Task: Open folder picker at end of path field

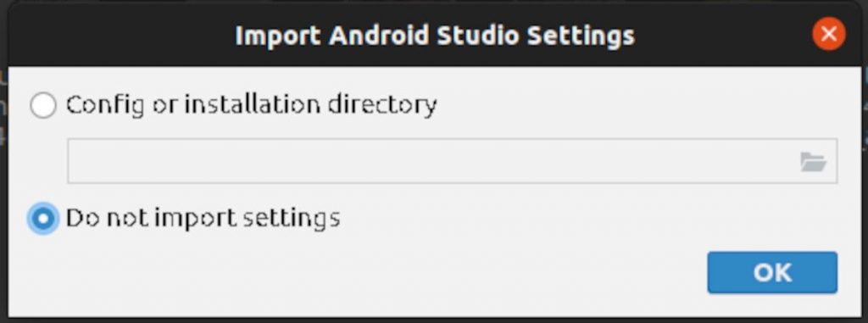Action: [813, 162]
